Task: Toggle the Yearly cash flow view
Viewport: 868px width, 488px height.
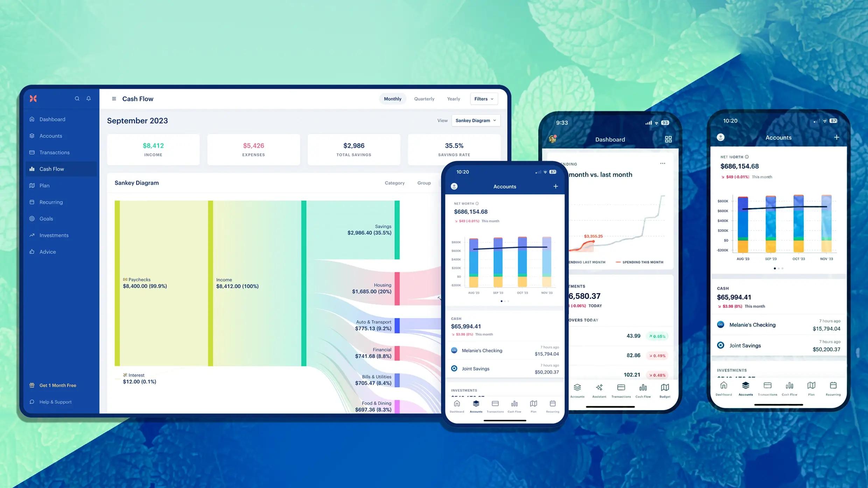Action: click(x=454, y=98)
